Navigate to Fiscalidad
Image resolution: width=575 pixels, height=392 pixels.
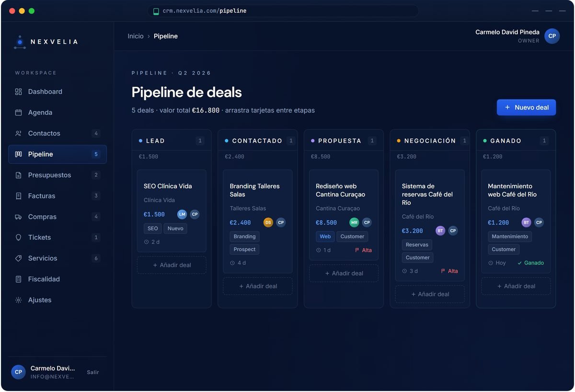click(57, 279)
